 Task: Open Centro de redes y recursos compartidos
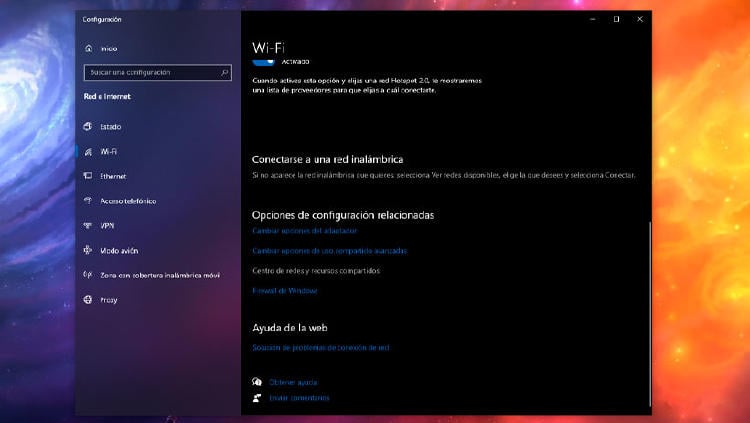[316, 270]
